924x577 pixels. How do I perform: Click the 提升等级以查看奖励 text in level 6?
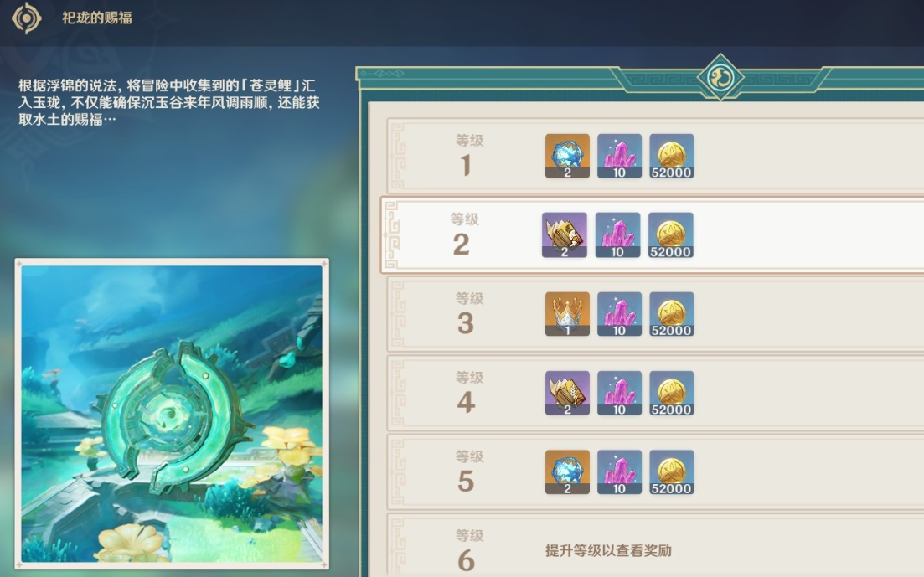[608, 550]
